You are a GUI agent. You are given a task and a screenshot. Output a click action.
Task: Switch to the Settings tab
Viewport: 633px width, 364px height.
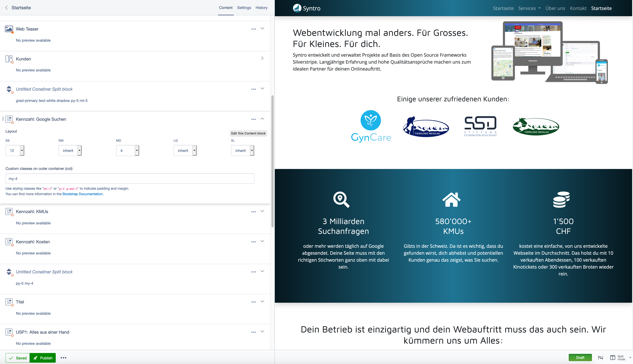click(x=244, y=8)
